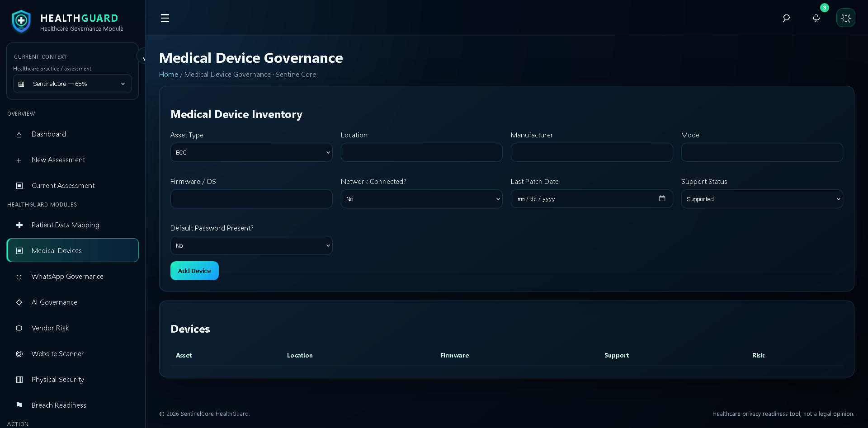Viewport: 868px width, 428px height.
Task: Open the SentinelCore — 65% context dropdown
Action: [72, 84]
